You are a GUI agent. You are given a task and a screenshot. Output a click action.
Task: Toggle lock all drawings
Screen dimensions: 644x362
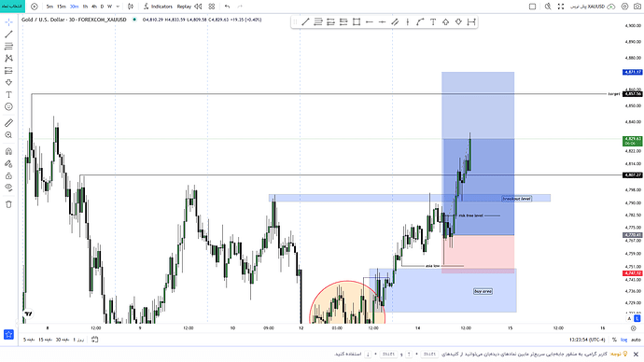tap(8, 176)
